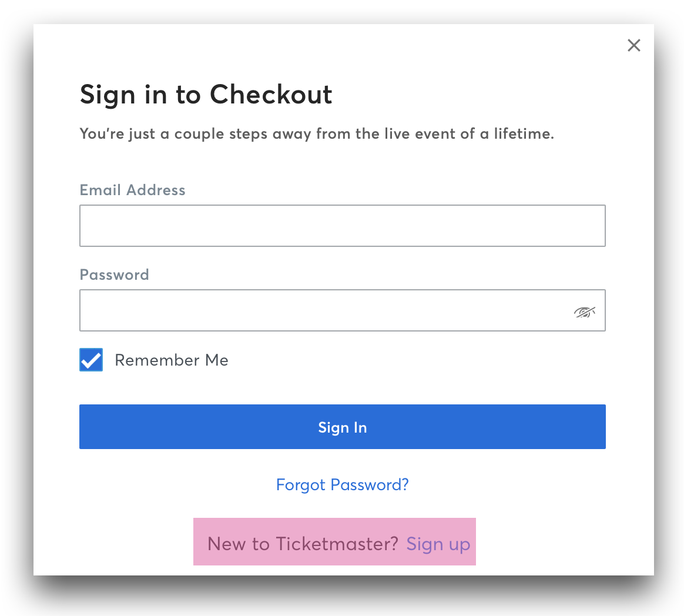Submit the login form with Sign In
The width and height of the screenshot is (684, 616).
tap(343, 427)
